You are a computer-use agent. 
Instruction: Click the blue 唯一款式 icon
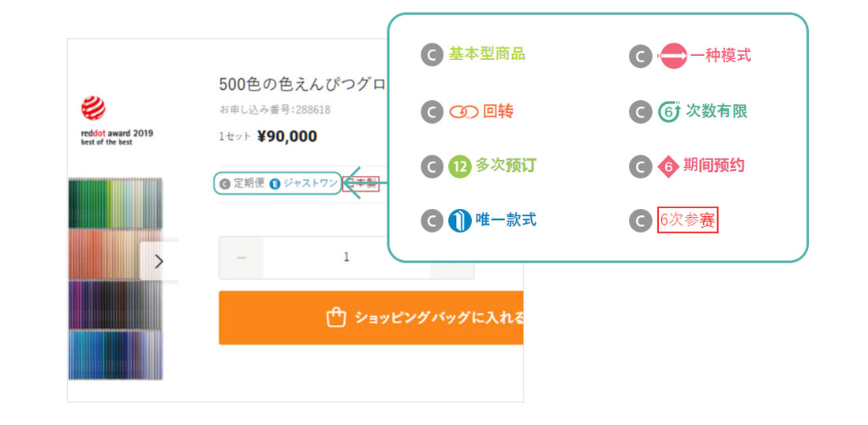click(459, 221)
